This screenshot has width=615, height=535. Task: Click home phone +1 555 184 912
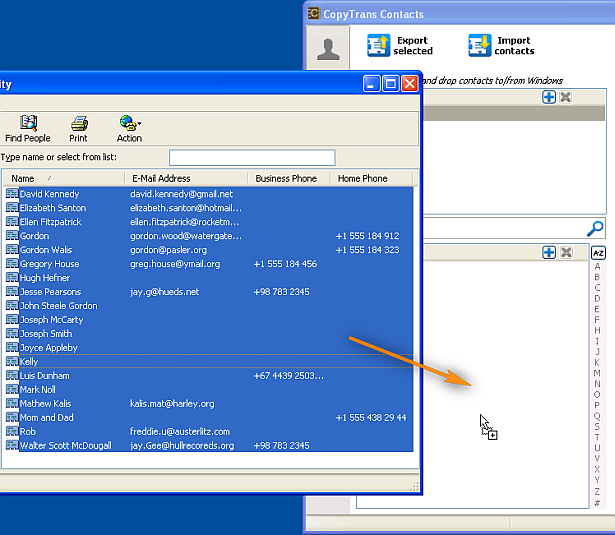368,236
